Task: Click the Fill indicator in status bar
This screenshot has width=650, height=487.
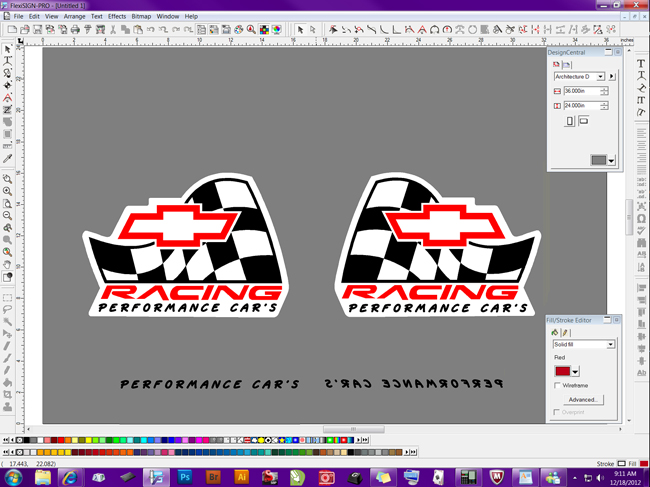Action: click(x=644, y=464)
